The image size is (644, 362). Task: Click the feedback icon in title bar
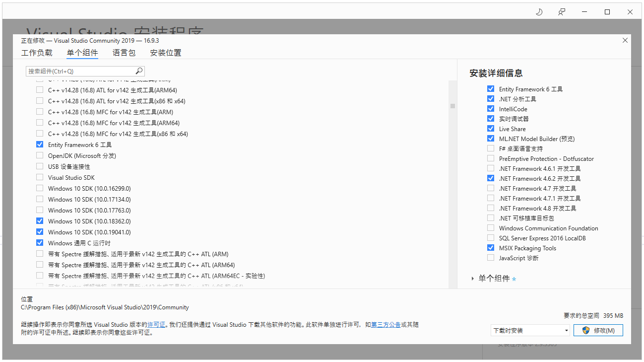562,12
